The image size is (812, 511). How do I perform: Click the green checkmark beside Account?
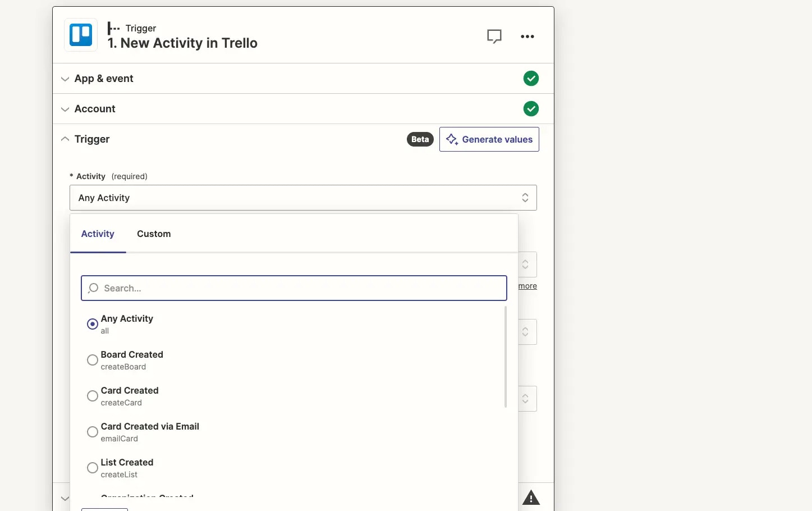[x=531, y=109]
